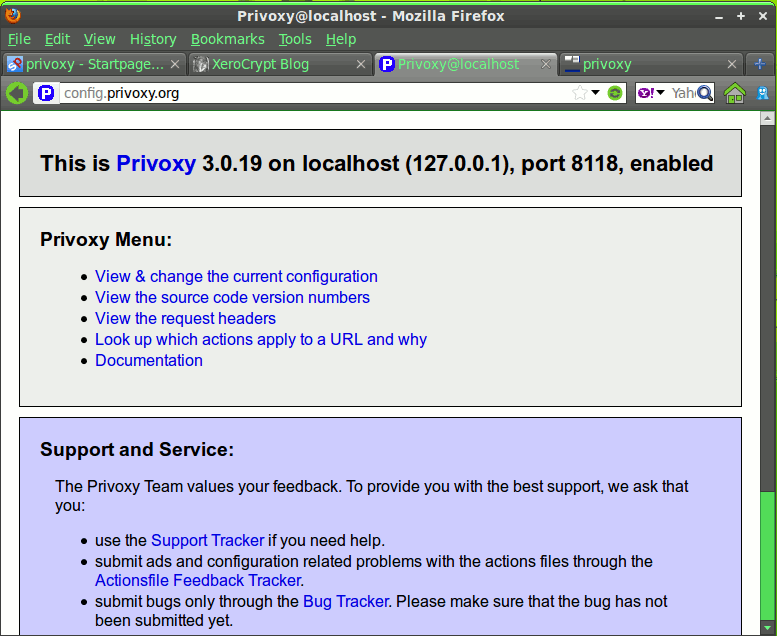
Task: Reload the page with the green refresh icon
Action: pos(615,93)
